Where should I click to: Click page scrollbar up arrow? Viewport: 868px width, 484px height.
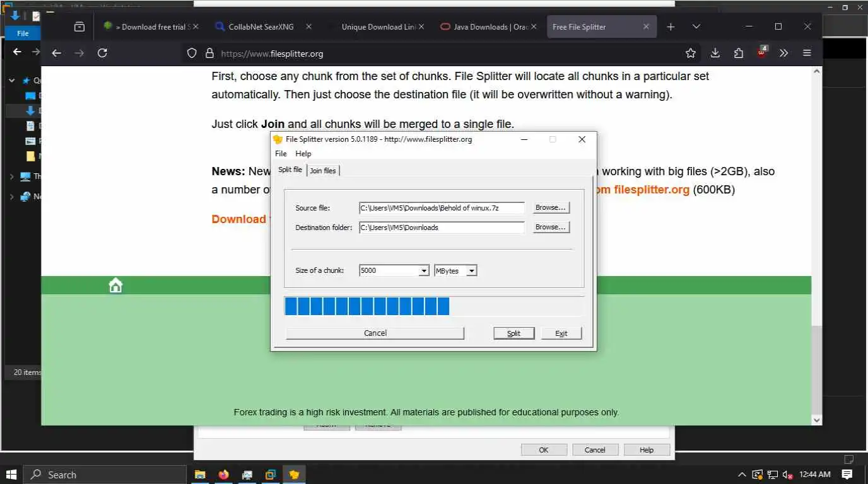pos(817,71)
